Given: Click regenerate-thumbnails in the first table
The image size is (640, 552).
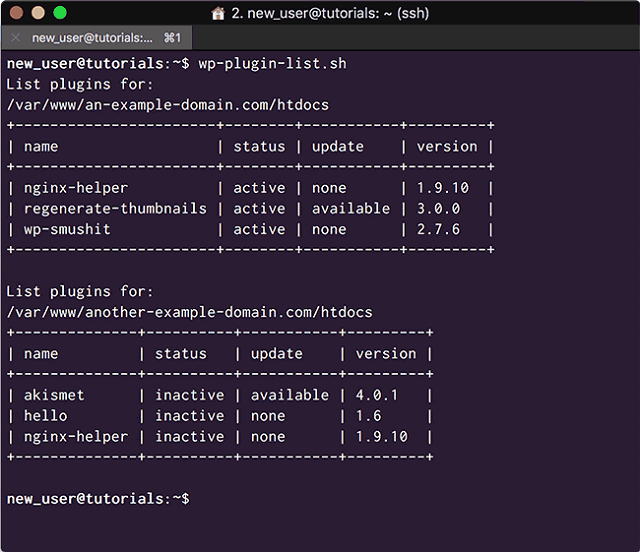Looking at the screenshot, I should [116, 209].
